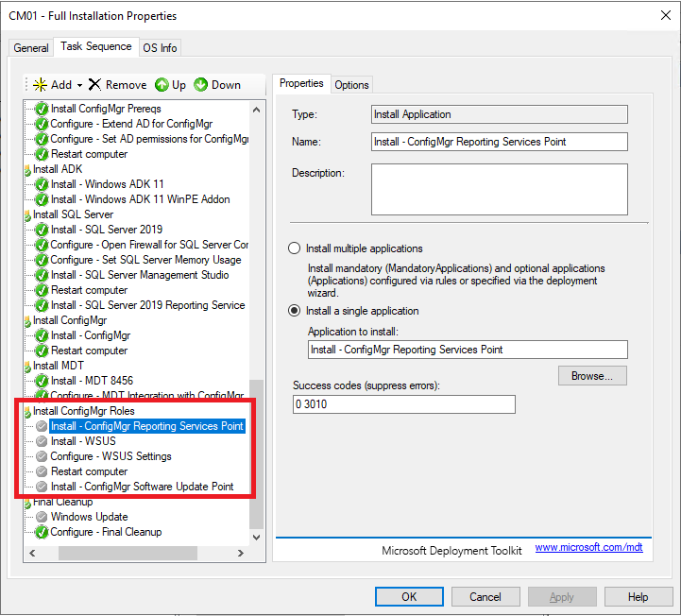Screen dimensions: 681x616
Task: Click the Cancel button
Action: pos(485,596)
